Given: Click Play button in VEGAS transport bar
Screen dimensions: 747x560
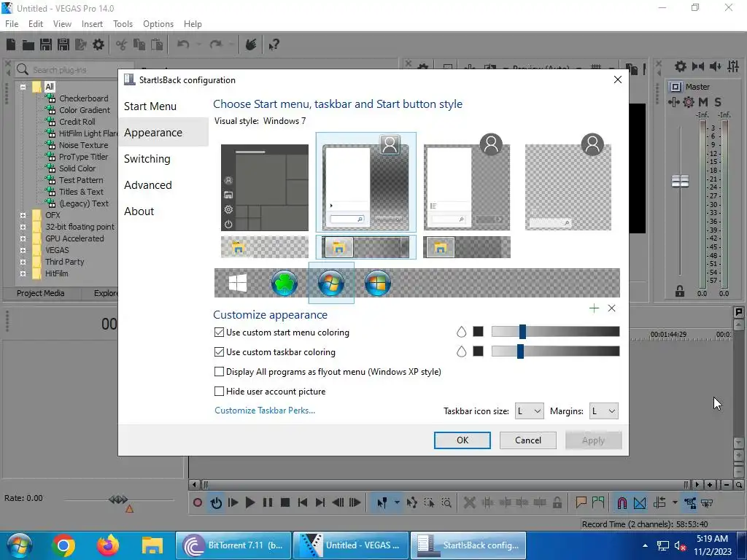Looking at the screenshot, I should click(x=249, y=502).
